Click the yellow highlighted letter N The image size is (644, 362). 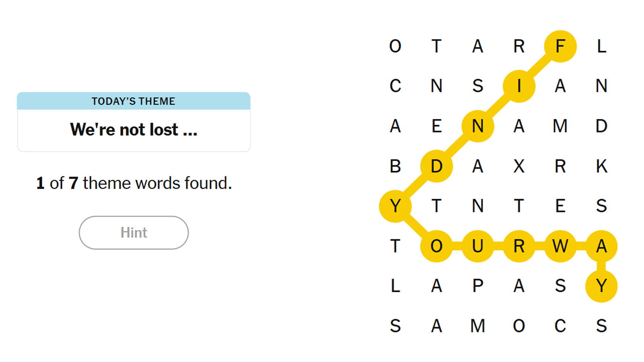click(x=478, y=126)
